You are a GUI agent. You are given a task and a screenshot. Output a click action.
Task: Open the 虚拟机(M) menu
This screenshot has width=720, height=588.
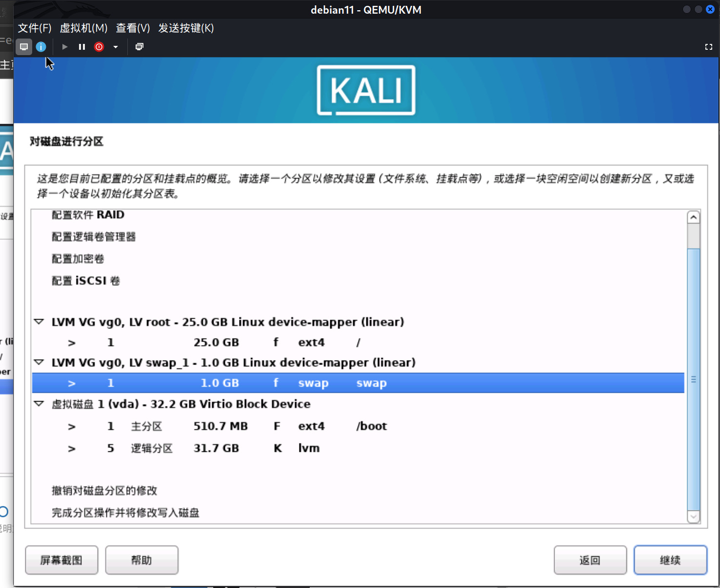83,28
